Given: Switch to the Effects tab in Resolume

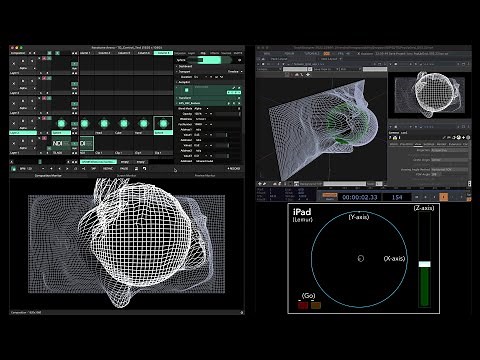Looking at the screenshot, I should 215,53.
